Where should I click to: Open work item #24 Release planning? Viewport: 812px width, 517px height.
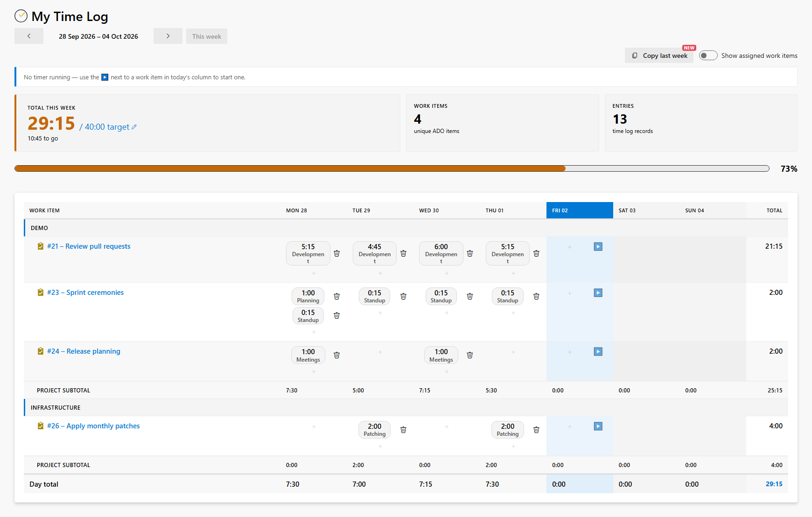pos(84,351)
